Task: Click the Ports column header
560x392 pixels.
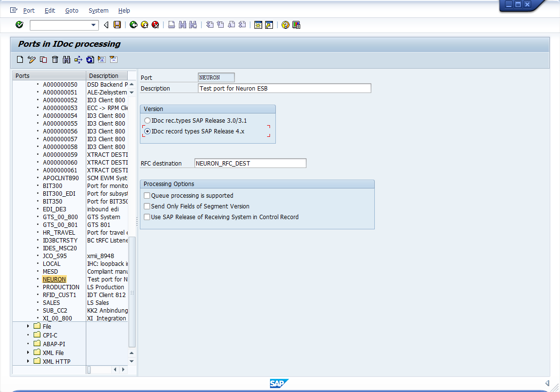Action: [49, 75]
